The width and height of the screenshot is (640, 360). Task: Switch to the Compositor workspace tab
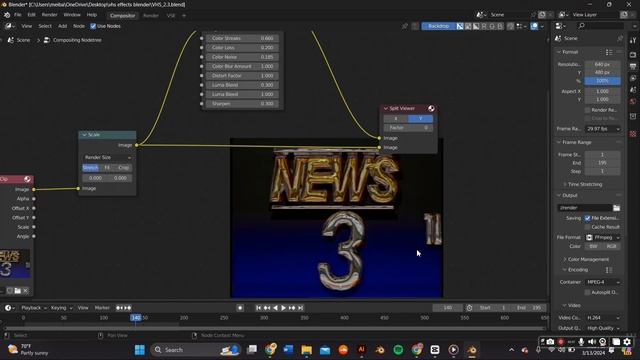click(122, 16)
